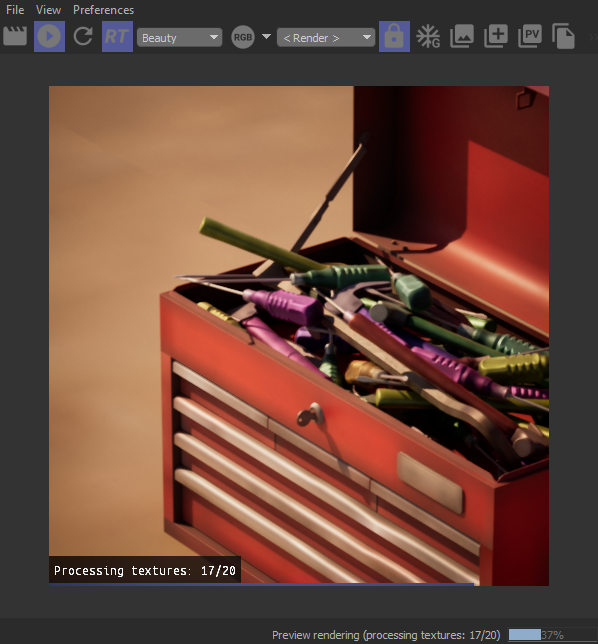This screenshot has height=644, width=598.
Task: Toggle the interactive preview play button
Action: pyautogui.click(x=49, y=37)
